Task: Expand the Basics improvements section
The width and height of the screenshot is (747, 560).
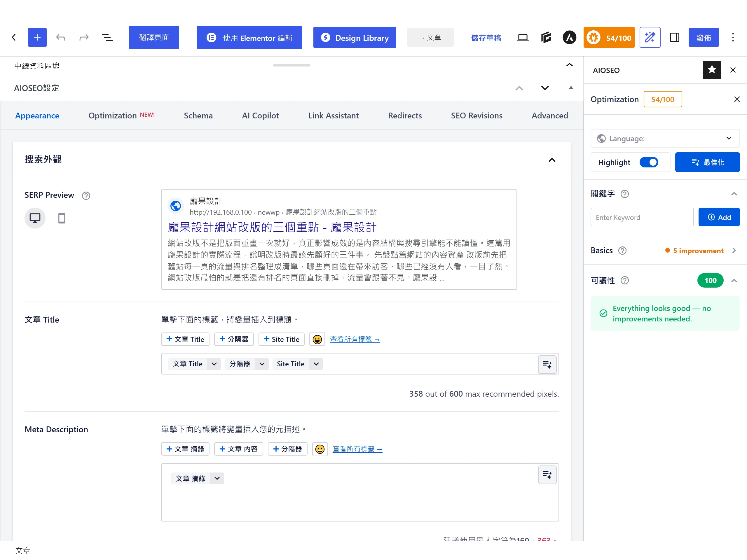Action: [x=734, y=251]
